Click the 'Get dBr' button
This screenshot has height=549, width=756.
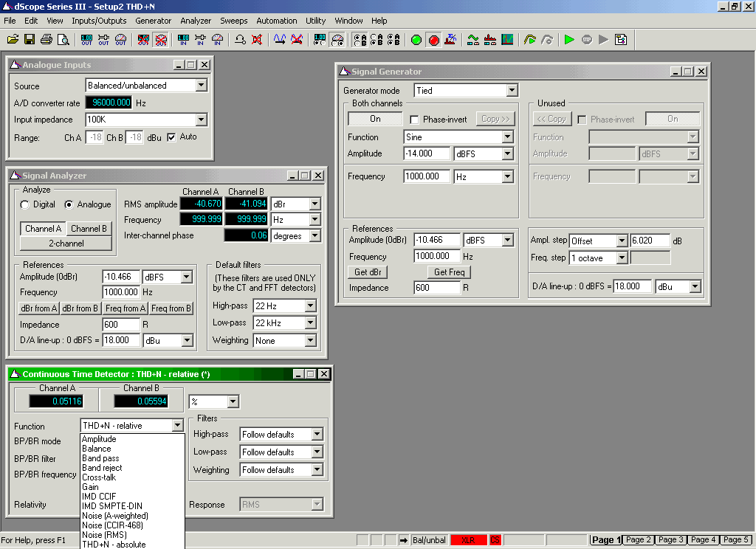tap(368, 272)
